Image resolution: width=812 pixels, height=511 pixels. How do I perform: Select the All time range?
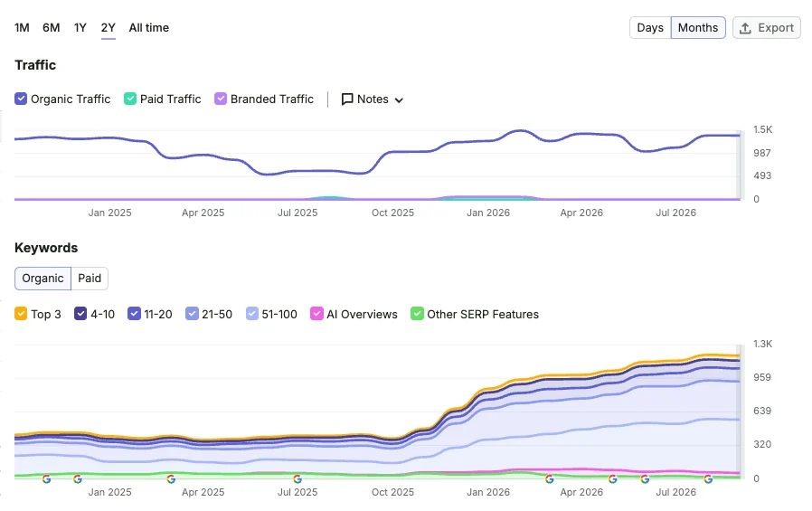point(149,28)
